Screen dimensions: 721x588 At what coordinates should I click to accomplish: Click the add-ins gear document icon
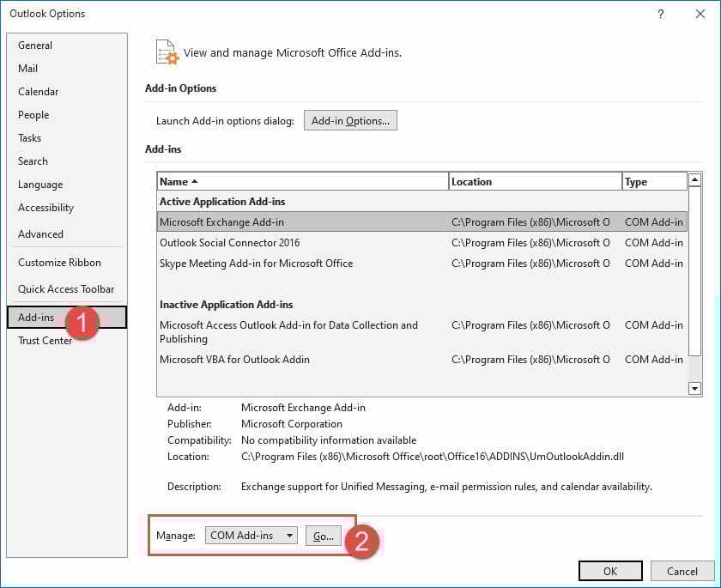point(167,52)
